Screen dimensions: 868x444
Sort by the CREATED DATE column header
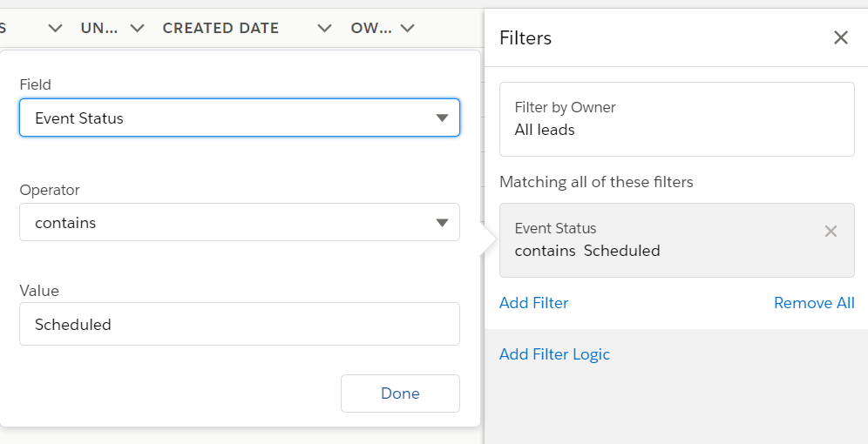click(220, 28)
